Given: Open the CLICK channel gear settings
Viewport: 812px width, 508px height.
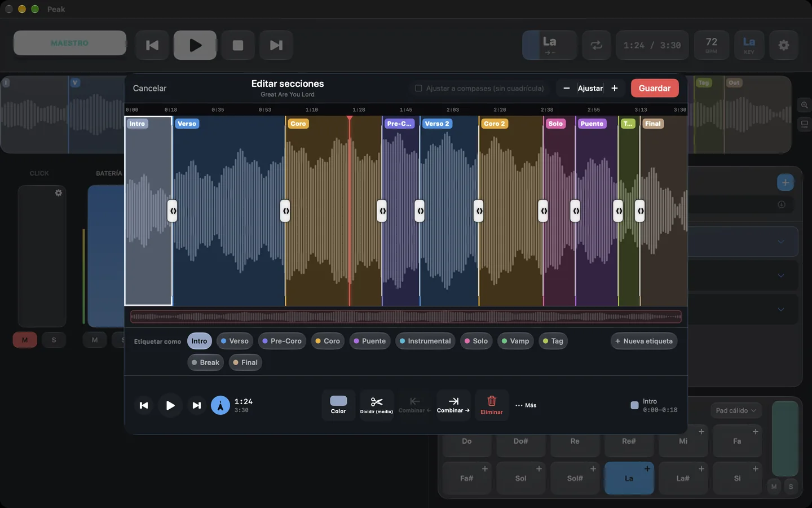Looking at the screenshot, I should 58,193.
